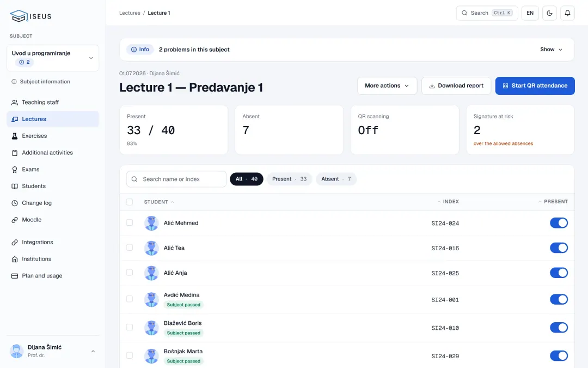
Task: Click the QR icon on Start QR attendance
Action: pyautogui.click(x=505, y=86)
